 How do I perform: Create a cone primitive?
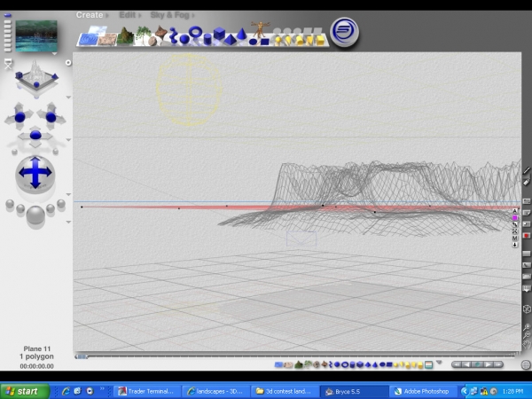click(x=241, y=34)
